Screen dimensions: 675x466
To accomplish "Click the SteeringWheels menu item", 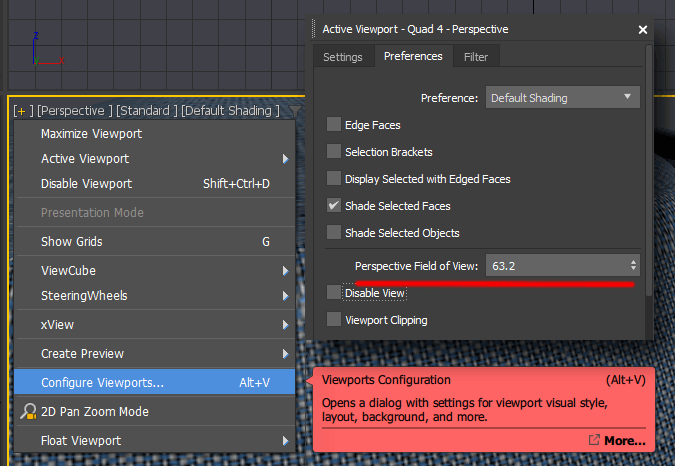I will click(155, 296).
